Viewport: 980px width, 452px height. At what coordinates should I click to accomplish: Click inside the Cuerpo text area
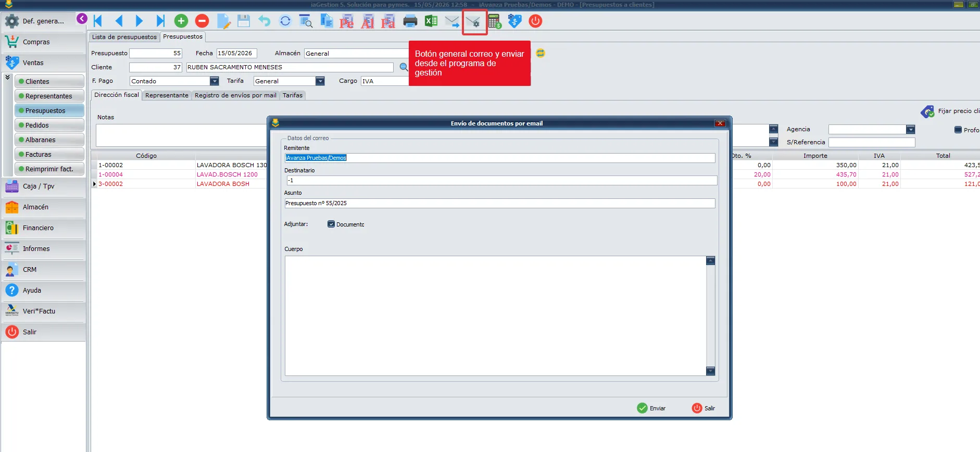(495, 316)
